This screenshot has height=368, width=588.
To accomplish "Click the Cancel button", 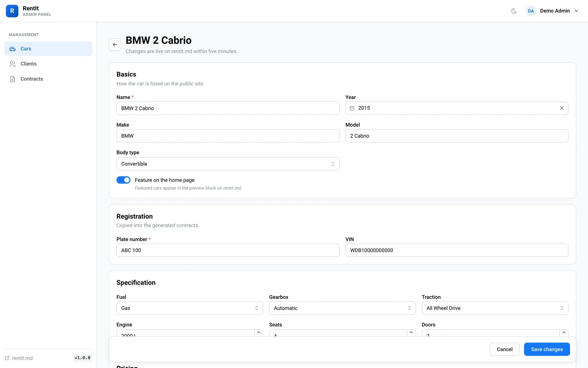I will click(x=504, y=349).
